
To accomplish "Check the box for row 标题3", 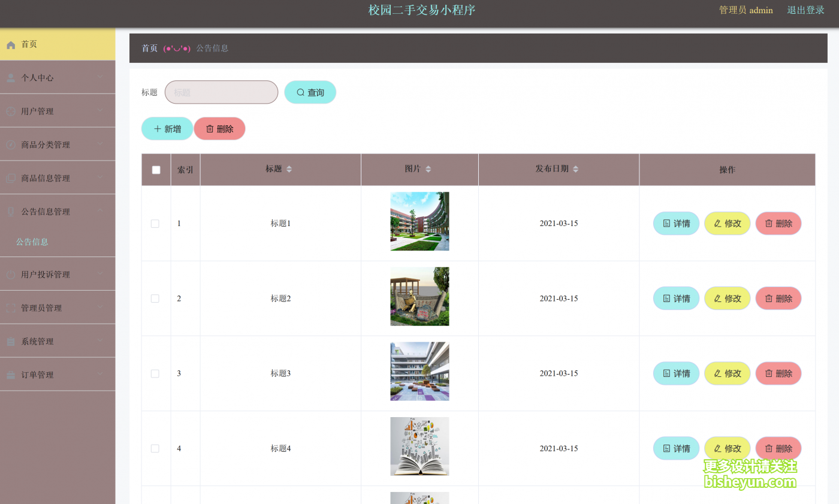I will click(x=155, y=373).
